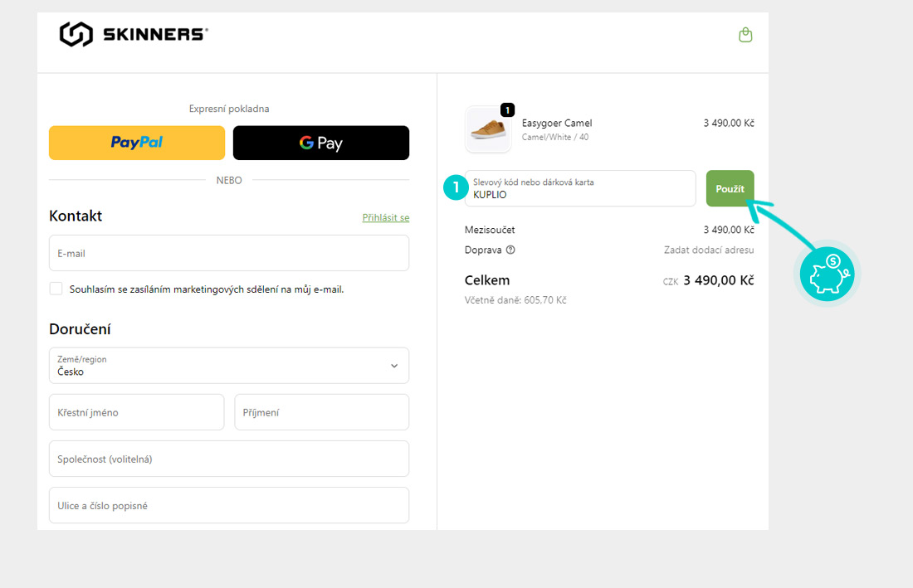Click the Příjmení field

pos(321,412)
